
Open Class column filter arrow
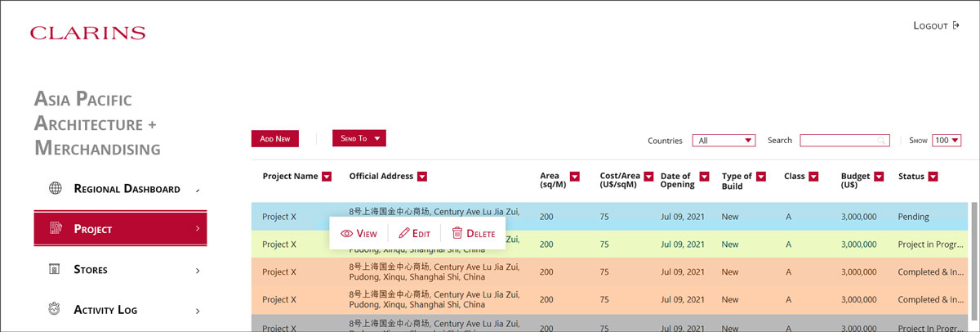tap(814, 177)
